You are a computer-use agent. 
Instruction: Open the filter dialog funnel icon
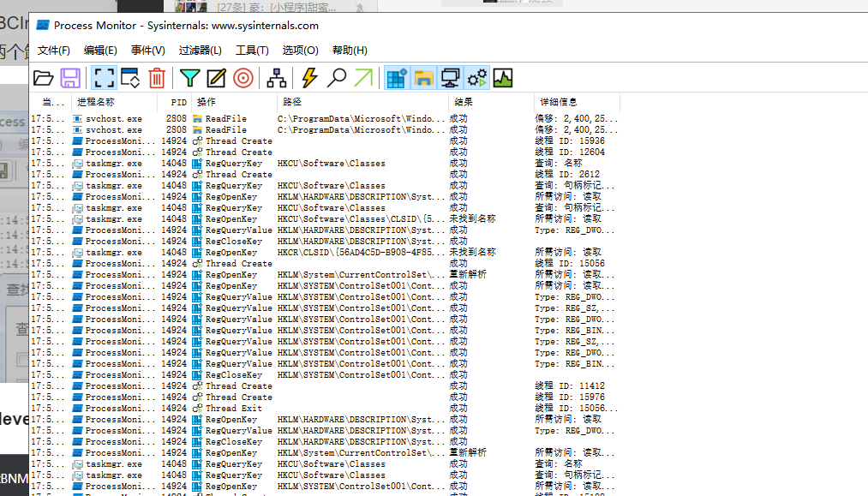click(x=190, y=78)
